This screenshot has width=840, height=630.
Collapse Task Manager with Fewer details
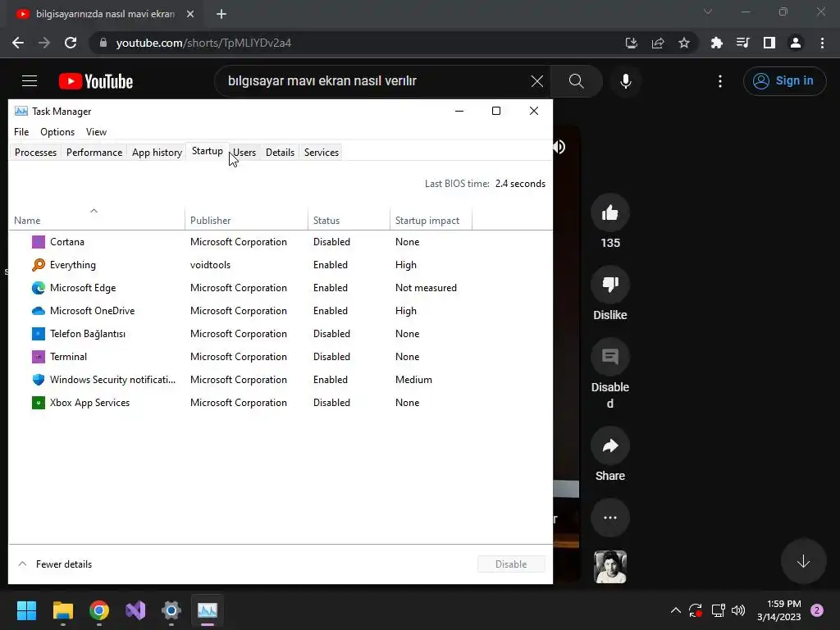[55, 564]
